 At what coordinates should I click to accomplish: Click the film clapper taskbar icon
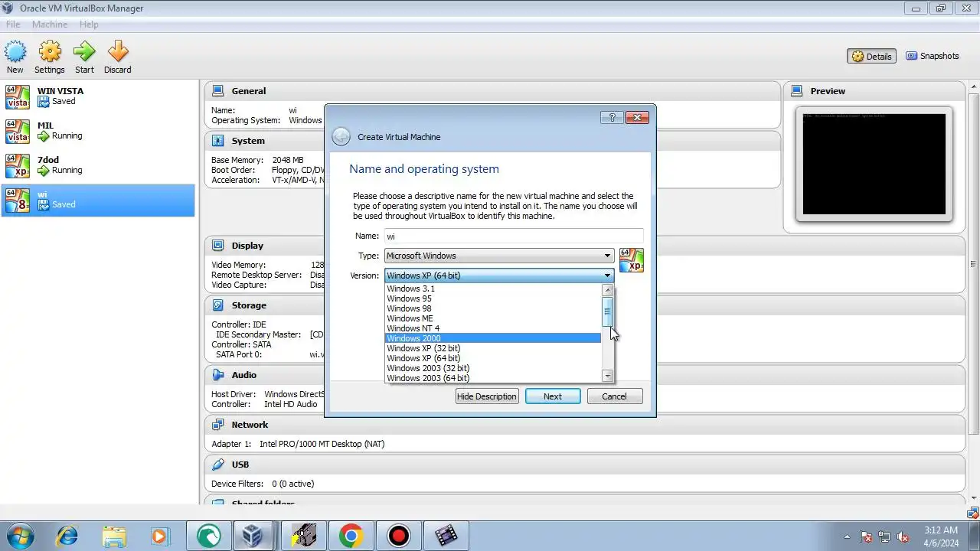(446, 536)
